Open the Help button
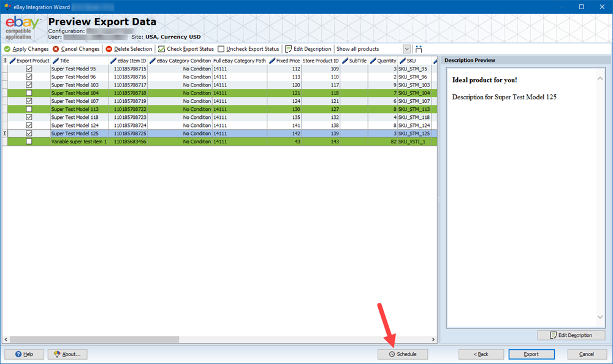 click(25, 354)
